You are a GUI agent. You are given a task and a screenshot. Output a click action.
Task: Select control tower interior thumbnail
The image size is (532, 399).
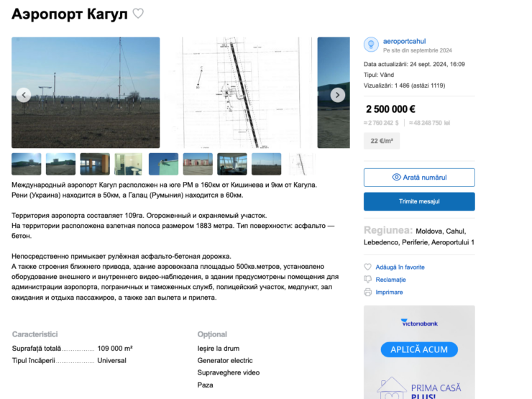click(232, 164)
